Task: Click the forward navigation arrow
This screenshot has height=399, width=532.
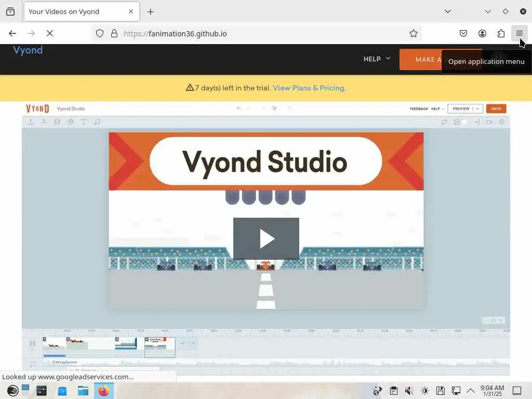Action: point(31,33)
